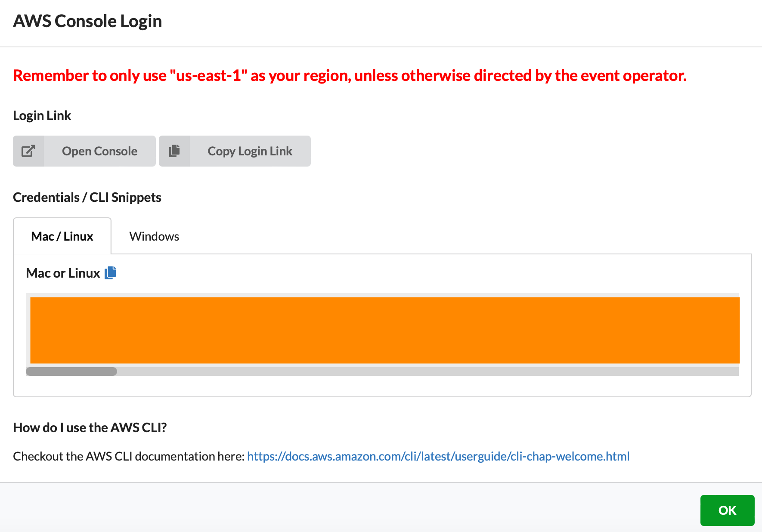Image resolution: width=762 pixels, height=532 pixels.
Task: Select the Mac / Linux tab
Action: pyautogui.click(x=62, y=236)
